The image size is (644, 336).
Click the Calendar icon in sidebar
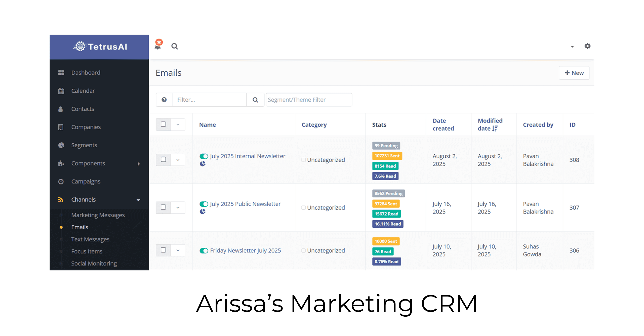(61, 91)
